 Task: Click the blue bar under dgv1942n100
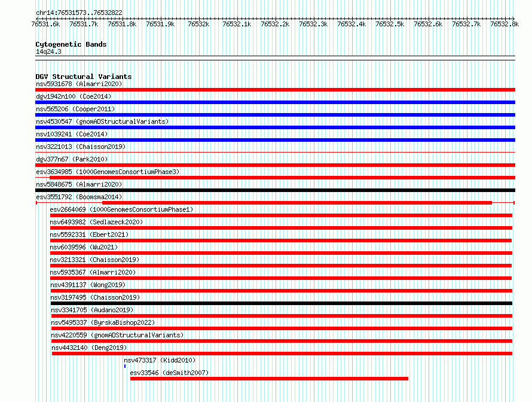pos(275,102)
